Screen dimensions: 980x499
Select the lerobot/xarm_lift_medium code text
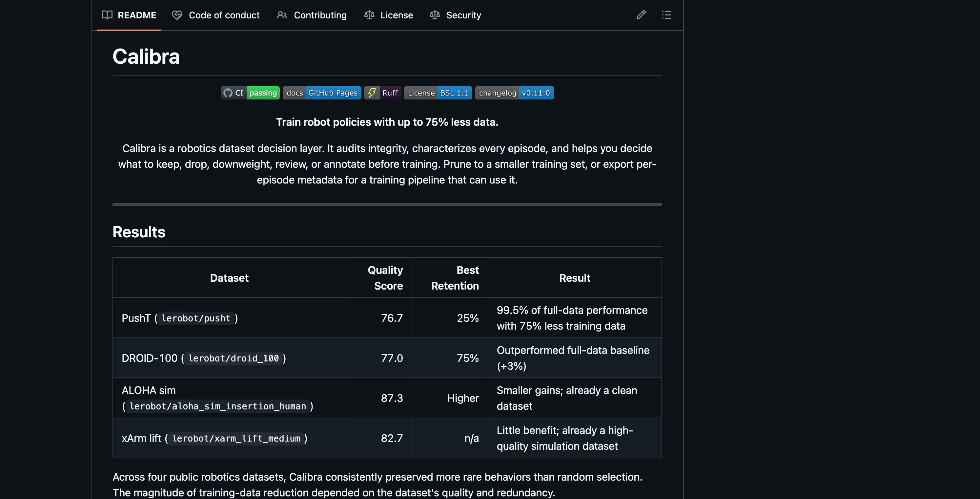click(236, 438)
